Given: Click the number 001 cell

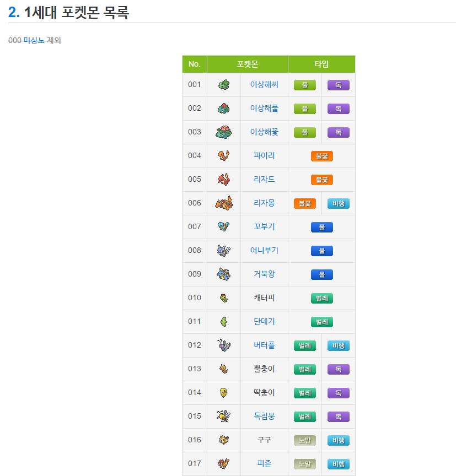Looking at the screenshot, I should pyautogui.click(x=195, y=85).
